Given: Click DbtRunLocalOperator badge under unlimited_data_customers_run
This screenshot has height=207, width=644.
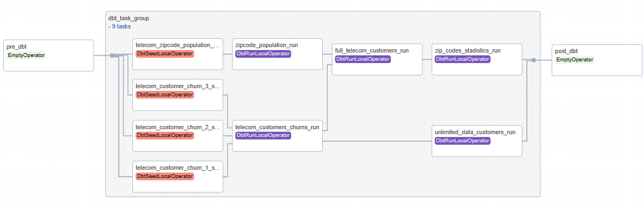Looking at the screenshot, I should point(462,140).
